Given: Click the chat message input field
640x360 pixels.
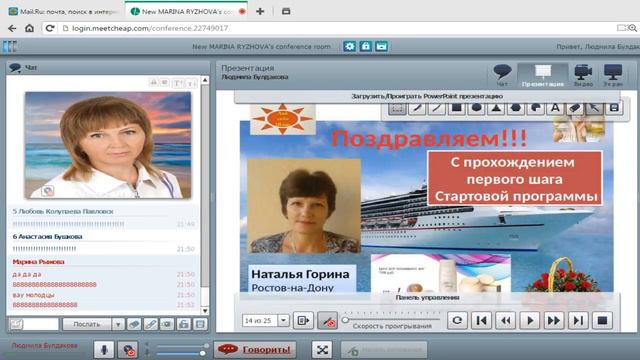Looking at the screenshot, I should [41, 324].
